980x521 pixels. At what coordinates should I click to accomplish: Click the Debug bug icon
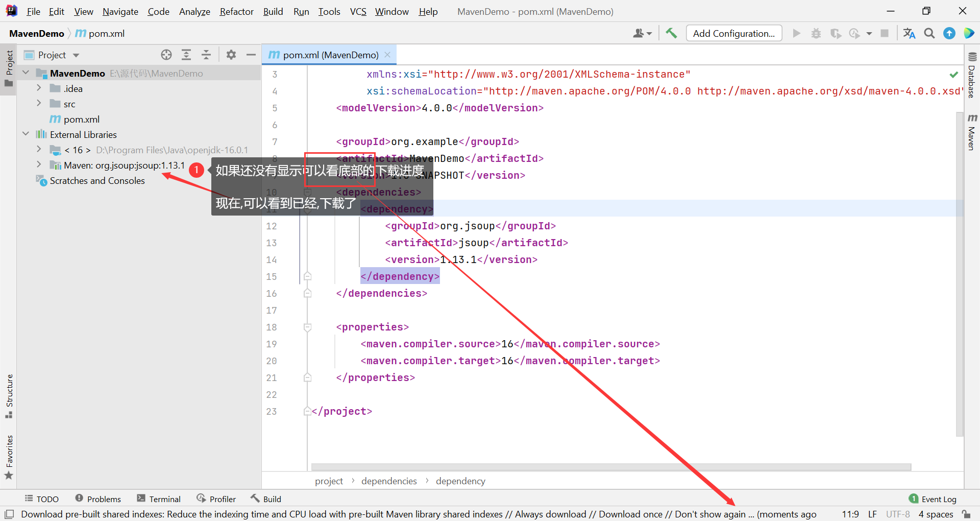point(816,33)
